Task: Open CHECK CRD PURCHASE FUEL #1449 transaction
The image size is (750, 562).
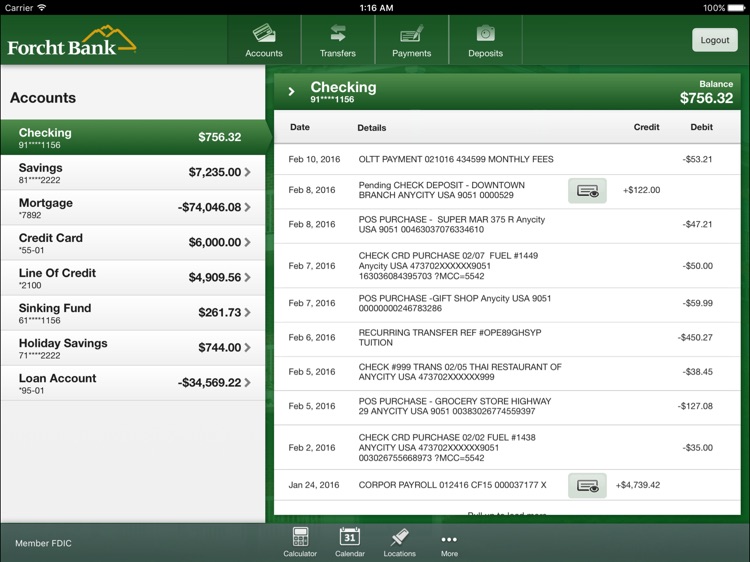Action: click(507, 266)
